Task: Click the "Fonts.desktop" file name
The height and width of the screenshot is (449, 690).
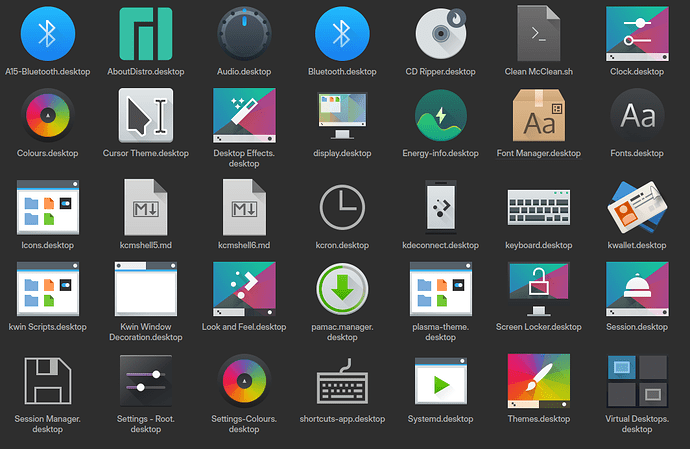Action: tap(637, 153)
